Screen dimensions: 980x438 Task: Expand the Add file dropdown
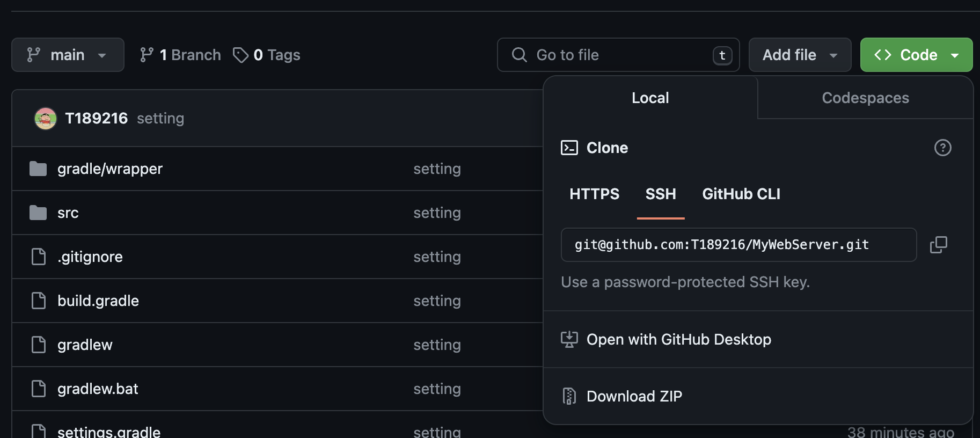(x=800, y=55)
